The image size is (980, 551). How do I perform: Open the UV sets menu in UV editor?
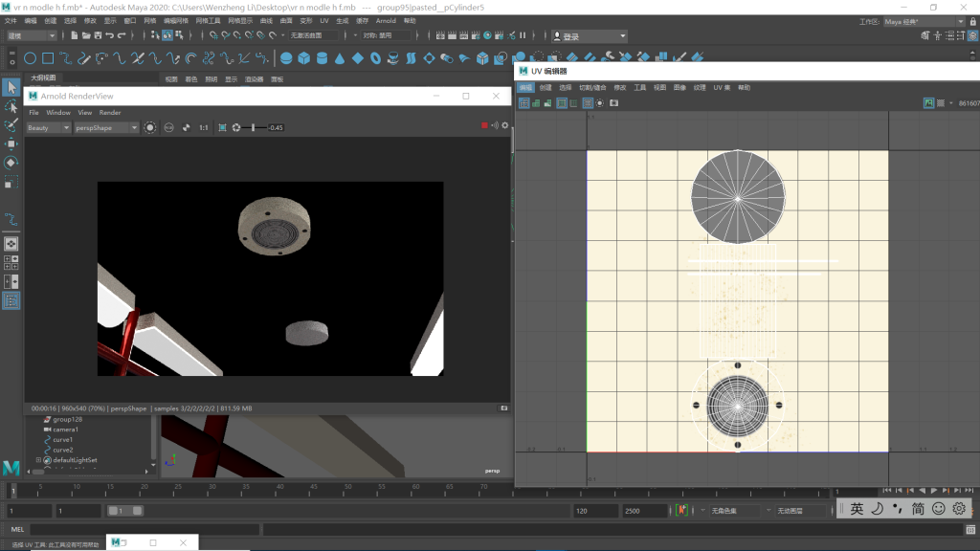[x=722, y=87]
